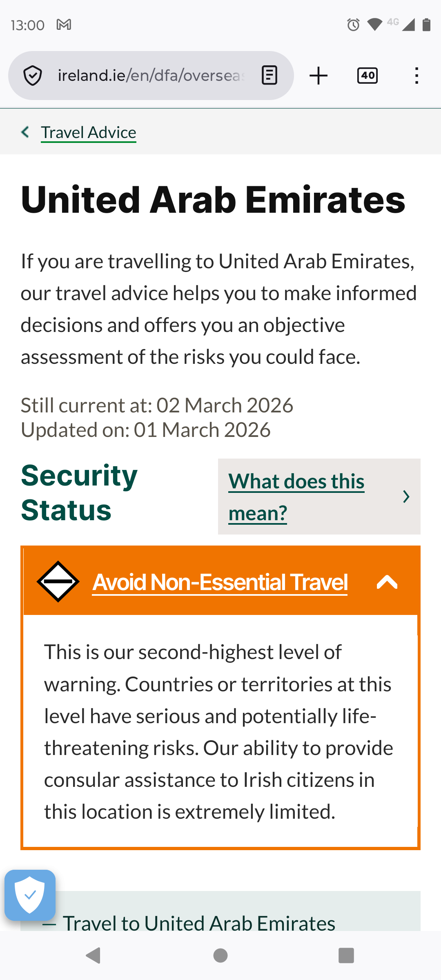Expand the What does this mean chevron

click(x=406, y=497)
